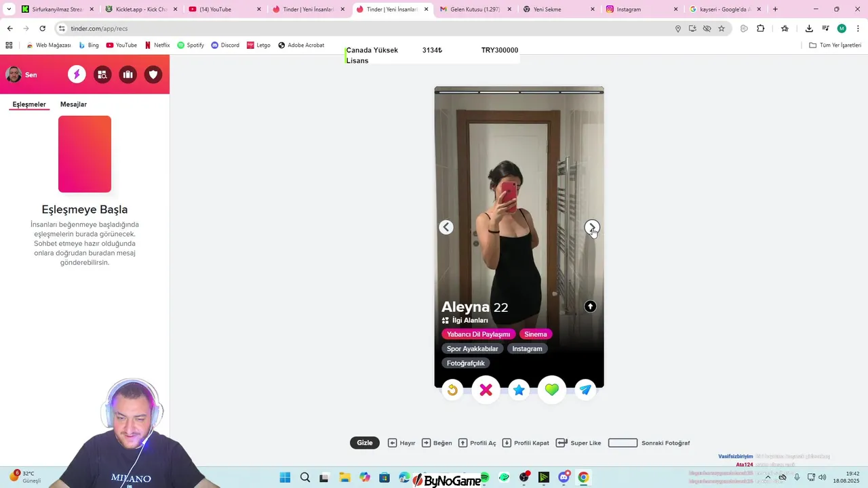Screen dimensions: 868x488
Task: Select the Yabancı Dil Paylaşımı interest tag
Action: pos(478,334)
